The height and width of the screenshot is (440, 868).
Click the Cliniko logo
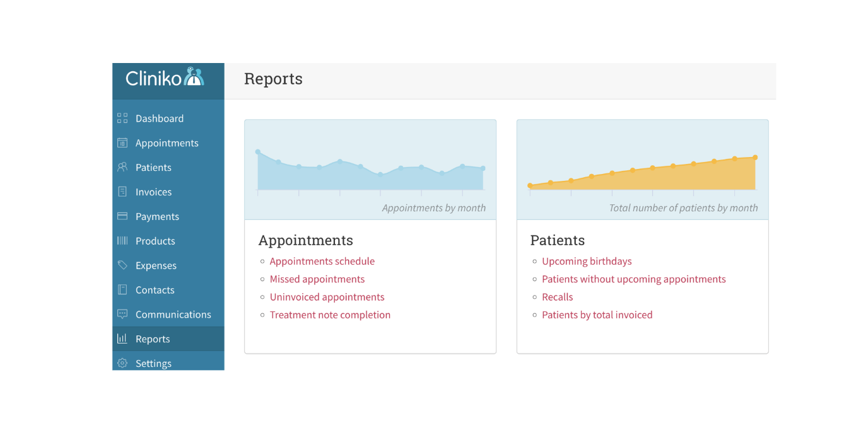pyautogui.click(x=165, y=78)
